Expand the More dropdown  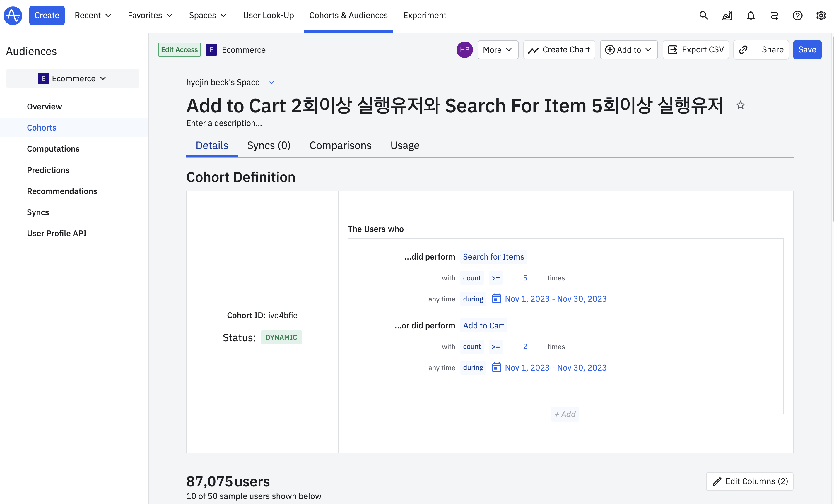(498, 50)
